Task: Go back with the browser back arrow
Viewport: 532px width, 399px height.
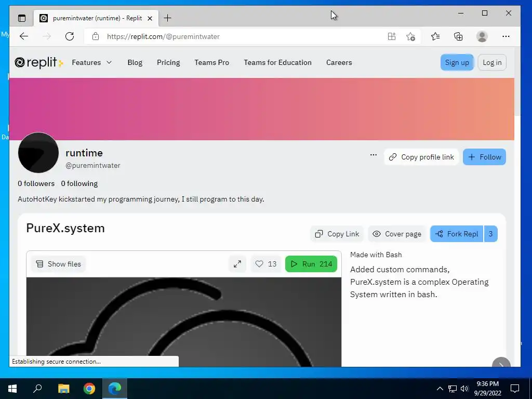Action: 24,36
